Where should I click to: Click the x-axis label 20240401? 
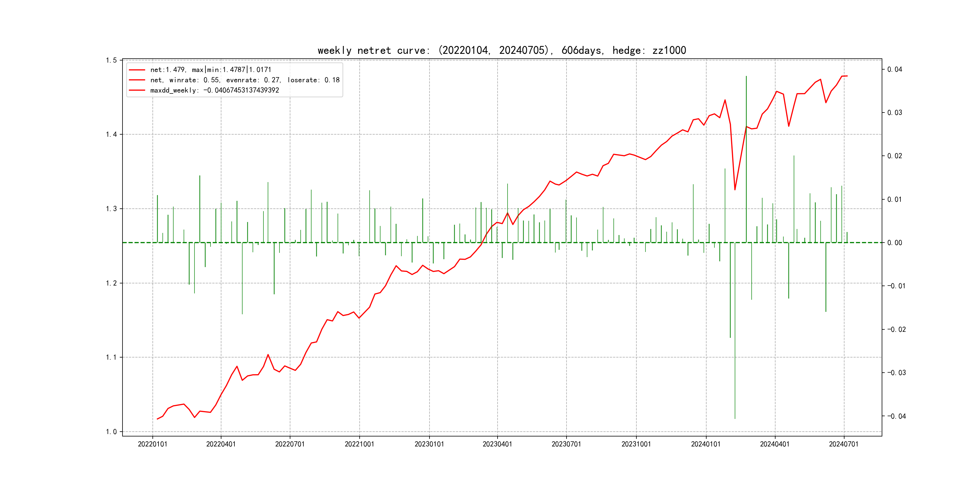(775, 444)
